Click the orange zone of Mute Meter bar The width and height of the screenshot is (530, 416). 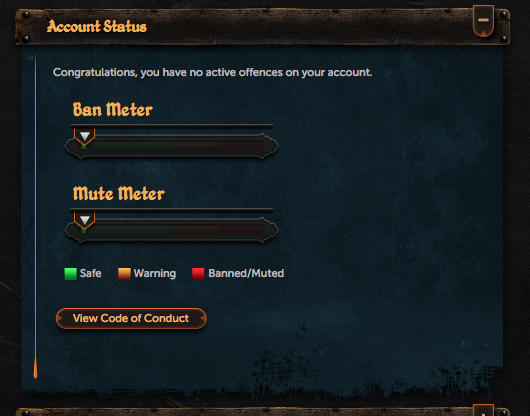click(x=196, y=230)
